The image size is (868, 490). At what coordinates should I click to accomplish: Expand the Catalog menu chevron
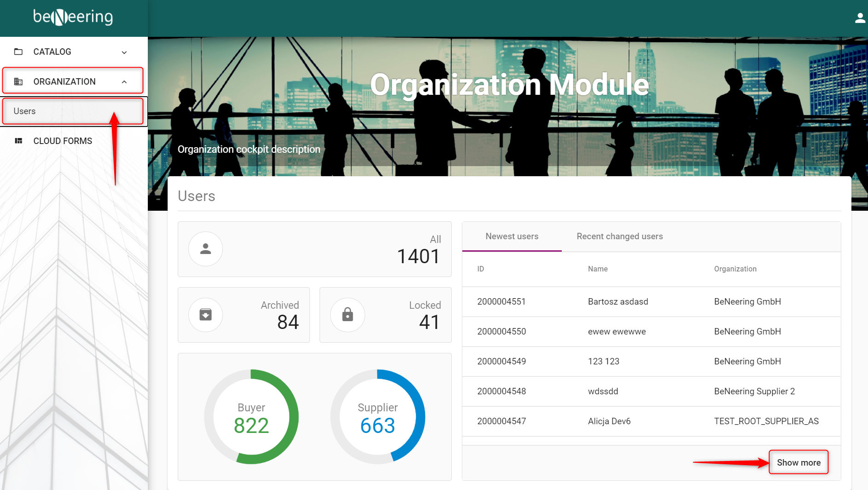tap(124, 52)
